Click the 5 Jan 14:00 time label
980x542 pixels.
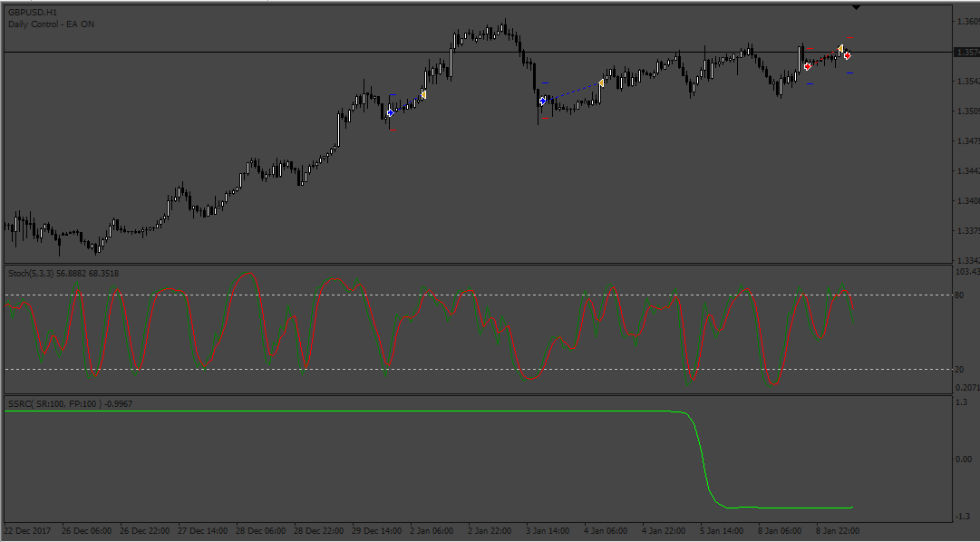(723, 531)
